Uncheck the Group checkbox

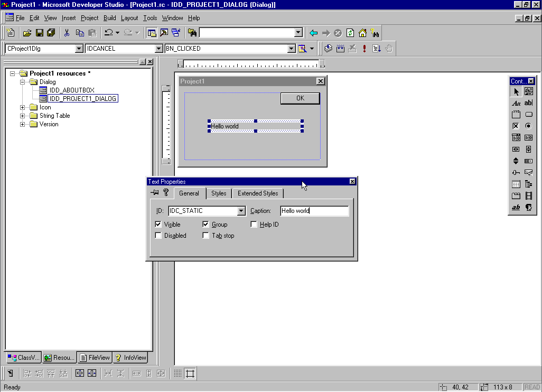click(205, 225)
